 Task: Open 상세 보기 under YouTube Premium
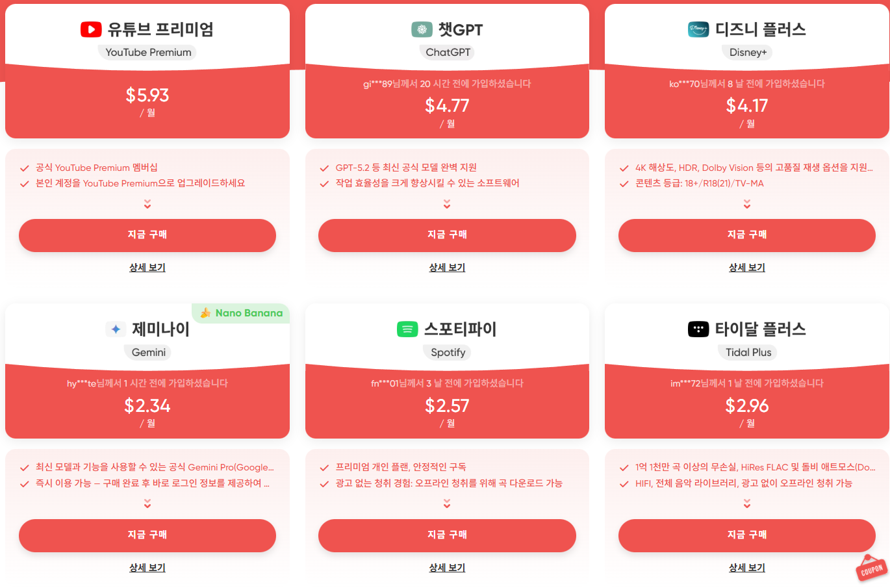(147, 267)
